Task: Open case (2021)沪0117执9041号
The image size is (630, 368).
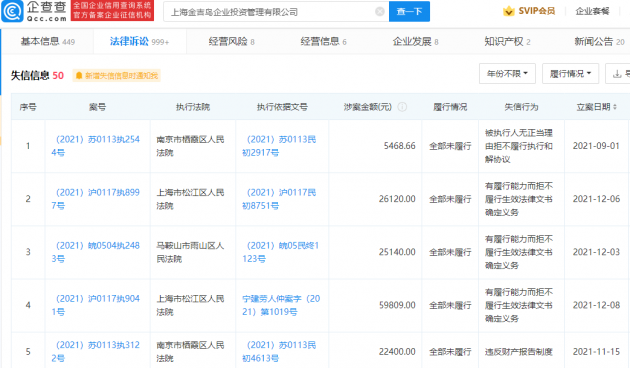Action: (x=96, y=305)
